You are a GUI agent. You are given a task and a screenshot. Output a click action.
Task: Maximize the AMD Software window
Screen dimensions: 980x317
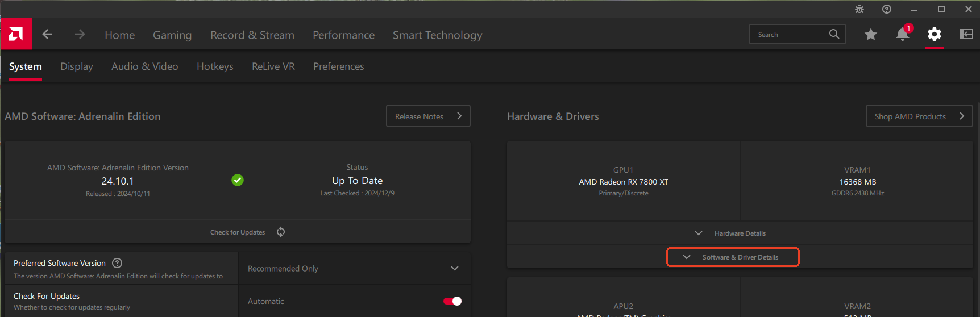(941, 9)
